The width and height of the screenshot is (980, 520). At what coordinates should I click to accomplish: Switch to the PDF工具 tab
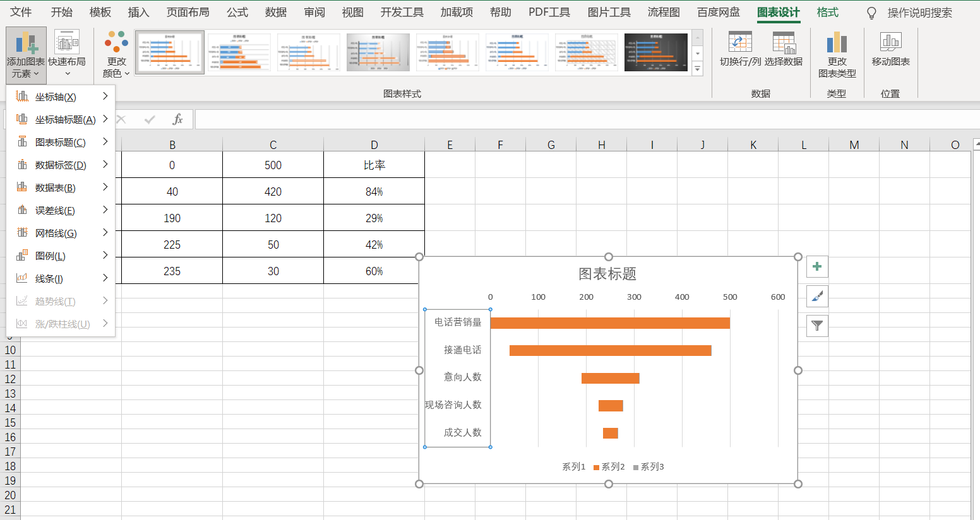(x=549, y=13)
